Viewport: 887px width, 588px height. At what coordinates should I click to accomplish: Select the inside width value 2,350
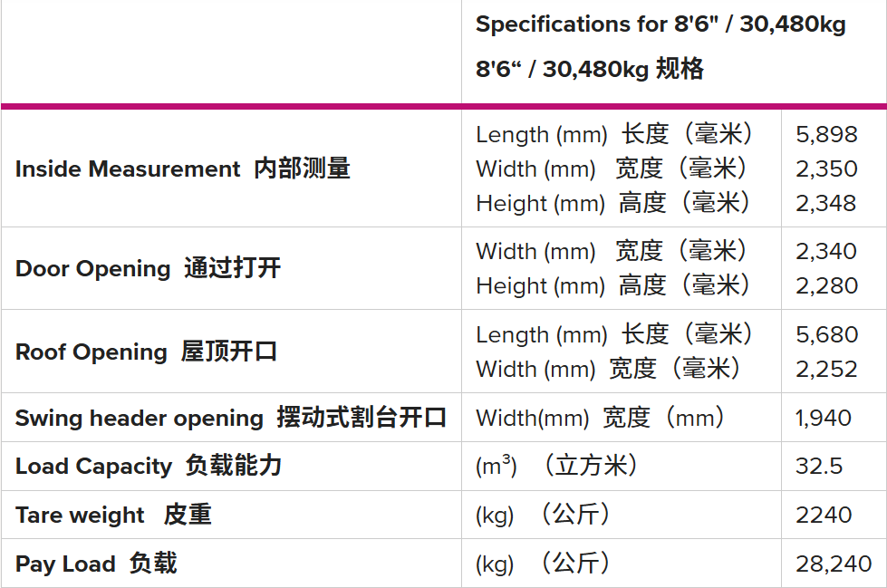point(826,169)
